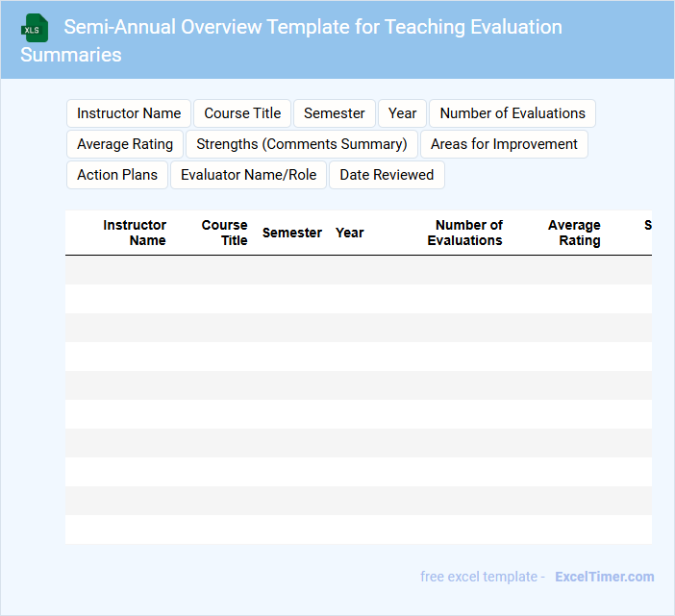The height and width of the screenshot is (616, 675).
Task: Click the Average Rating column header
Action: pos(574,233)
